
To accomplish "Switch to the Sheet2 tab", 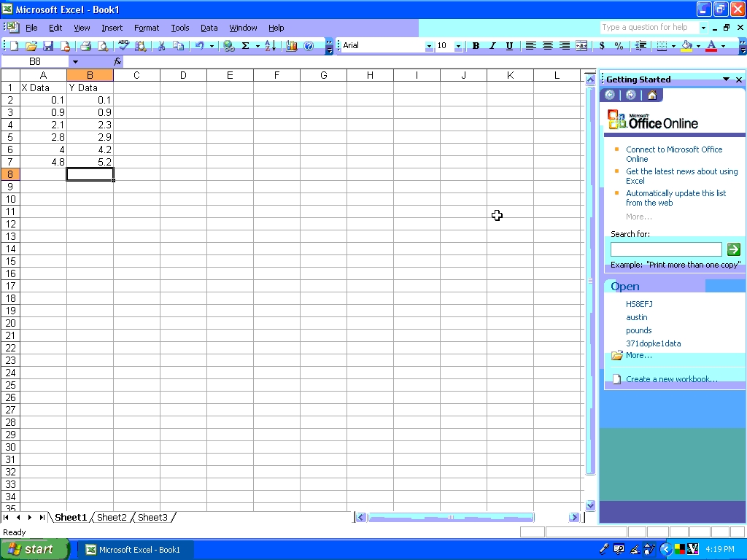I will (112, 518).
